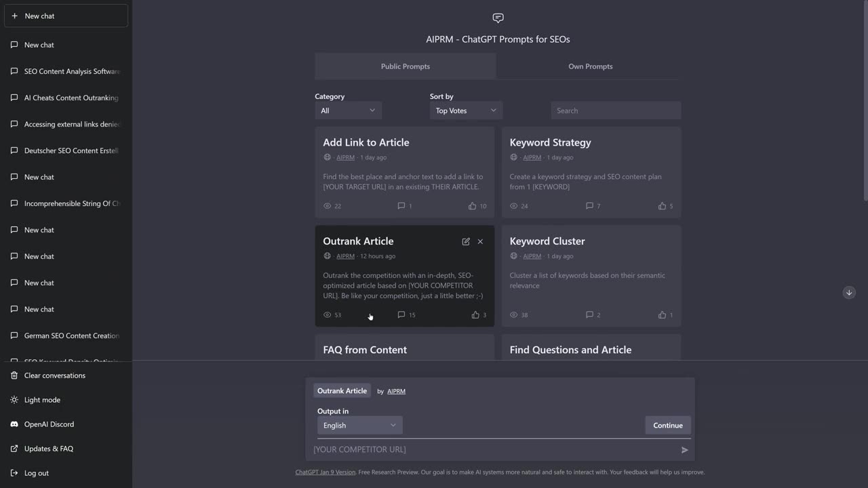Viewport: 868px width, 488px height.
Task: Click the views eye icon on Add Link to Article
Action: 328,205
